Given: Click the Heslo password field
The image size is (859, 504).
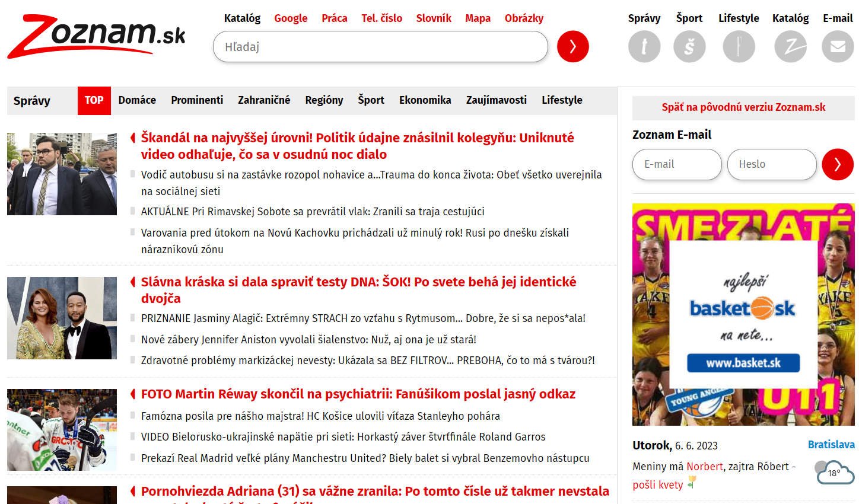Looking at the screenshot, I should coord(771,164).
